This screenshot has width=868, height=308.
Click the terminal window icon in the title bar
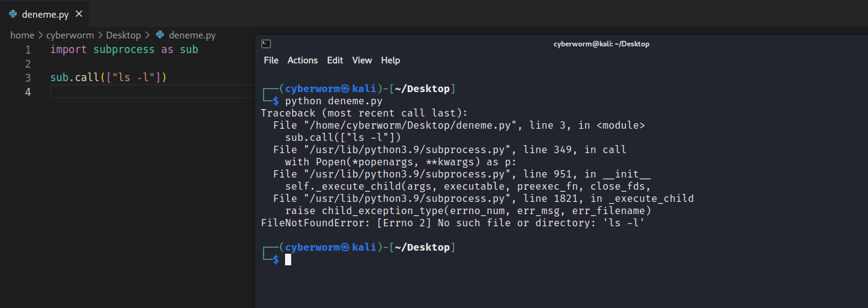click(266, 43)
